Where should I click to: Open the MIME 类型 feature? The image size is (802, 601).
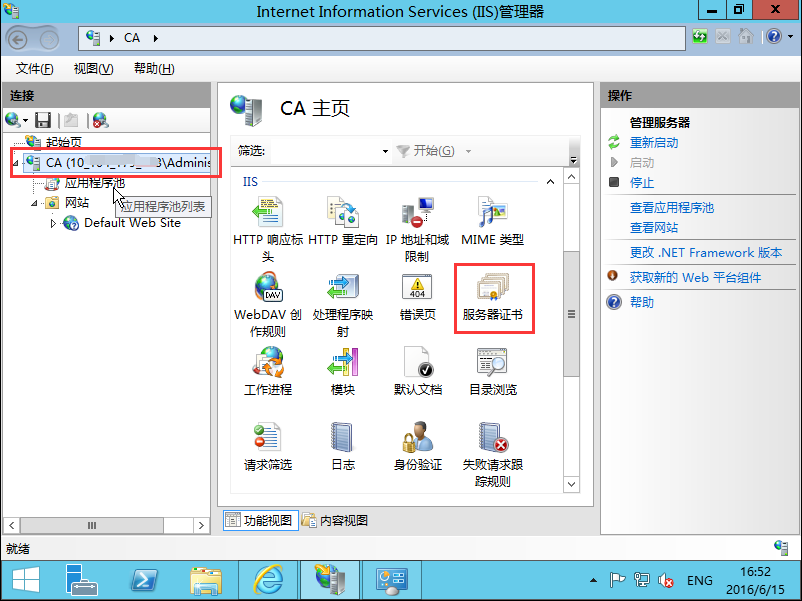click(x=493, y=218)
